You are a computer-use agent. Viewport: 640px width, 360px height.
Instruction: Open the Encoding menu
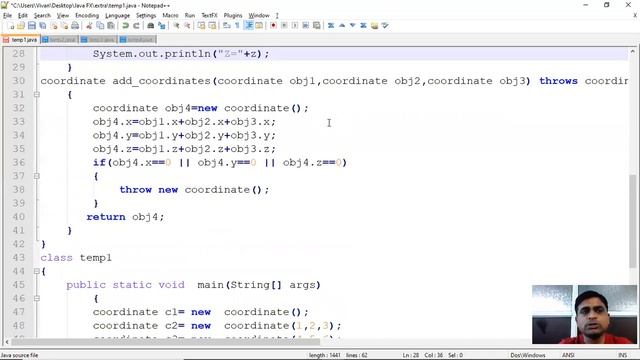(x=87, y=16)
